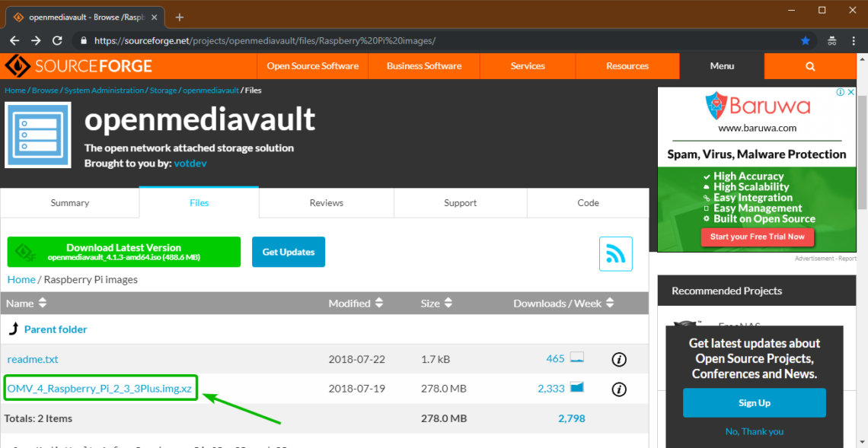This screenshot has height=448, width=868.
Task: Open new browser tab with plus icon
Action: pyautogui.click(x=180, y=17)
